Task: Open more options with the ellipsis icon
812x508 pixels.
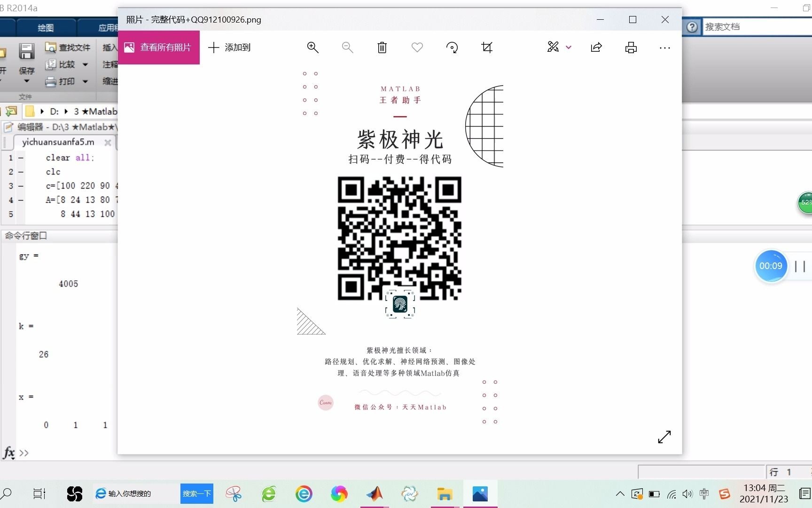Action: click(x=664, y=47)
